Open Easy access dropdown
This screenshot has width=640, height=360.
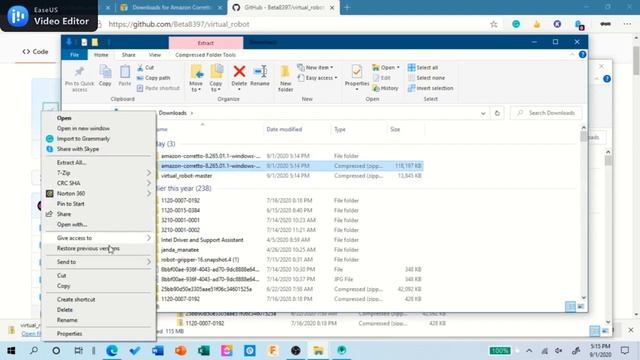pyautogui.click(x=318, y=78)
